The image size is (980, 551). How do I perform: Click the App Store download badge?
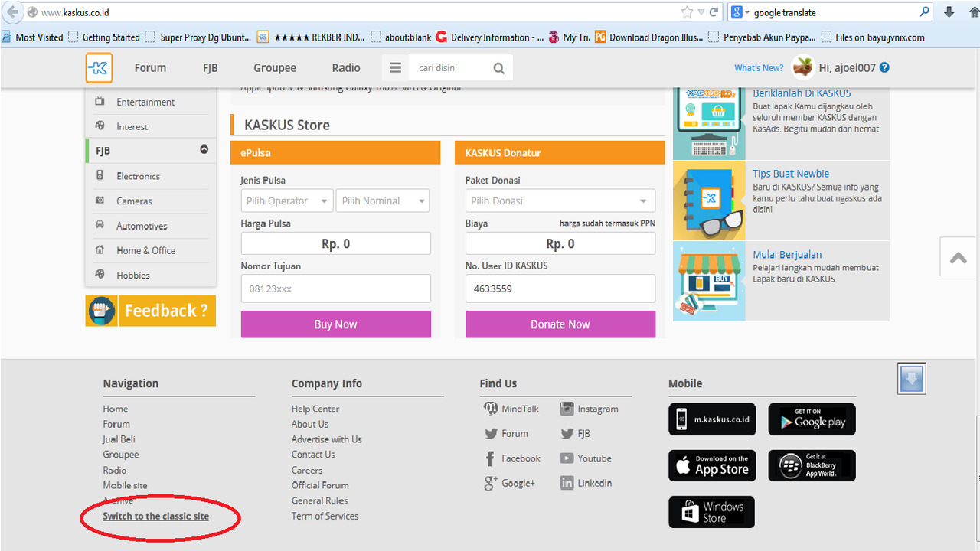click(x=713, y=465)
